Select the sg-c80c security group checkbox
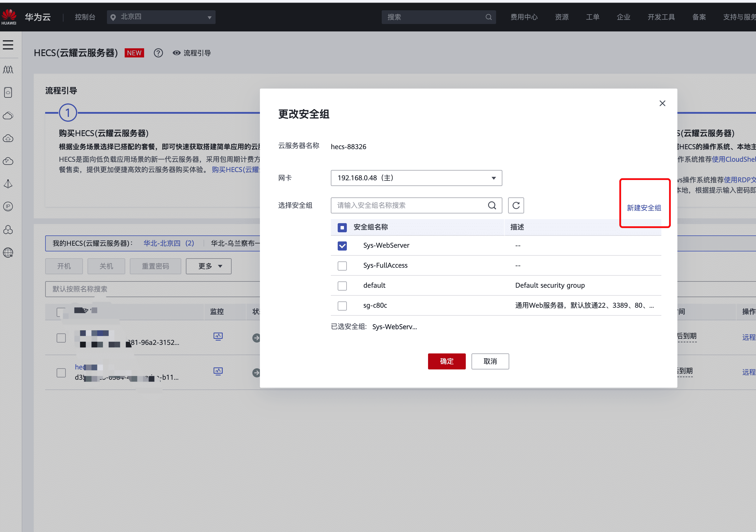 (x=342, y=306)
